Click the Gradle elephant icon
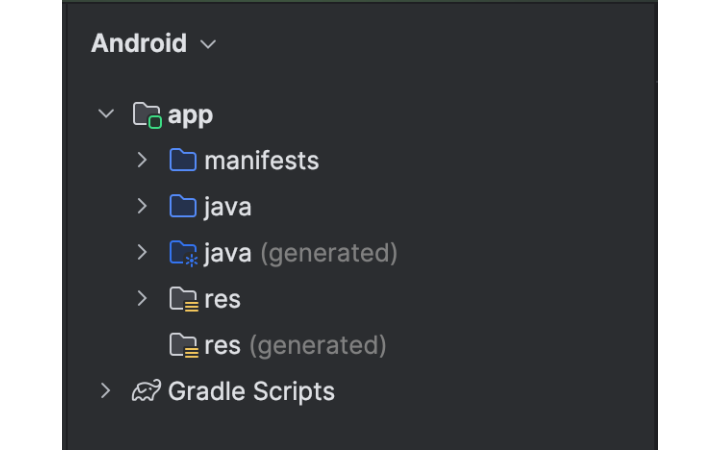This screenshot has height=450, width=720. click(147, 391)
